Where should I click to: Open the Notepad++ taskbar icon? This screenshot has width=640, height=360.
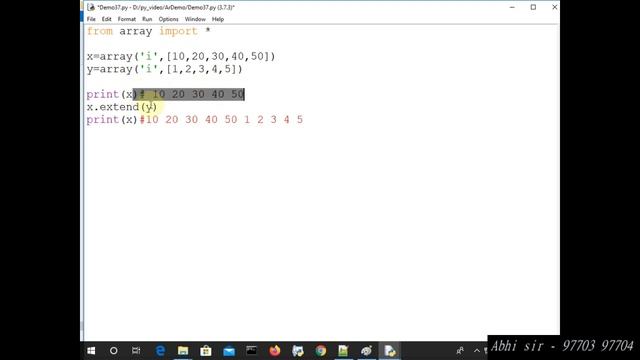[343, 351]
